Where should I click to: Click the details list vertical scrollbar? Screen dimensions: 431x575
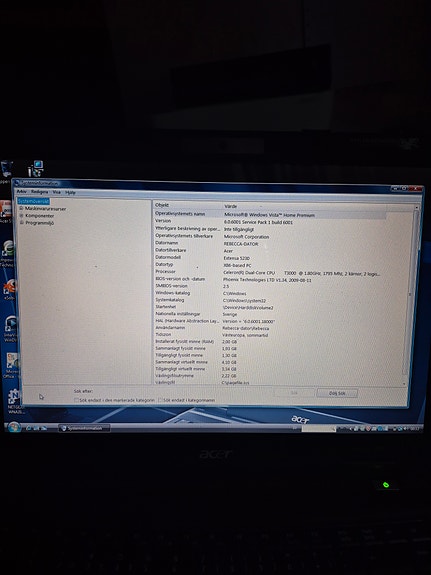411,295
